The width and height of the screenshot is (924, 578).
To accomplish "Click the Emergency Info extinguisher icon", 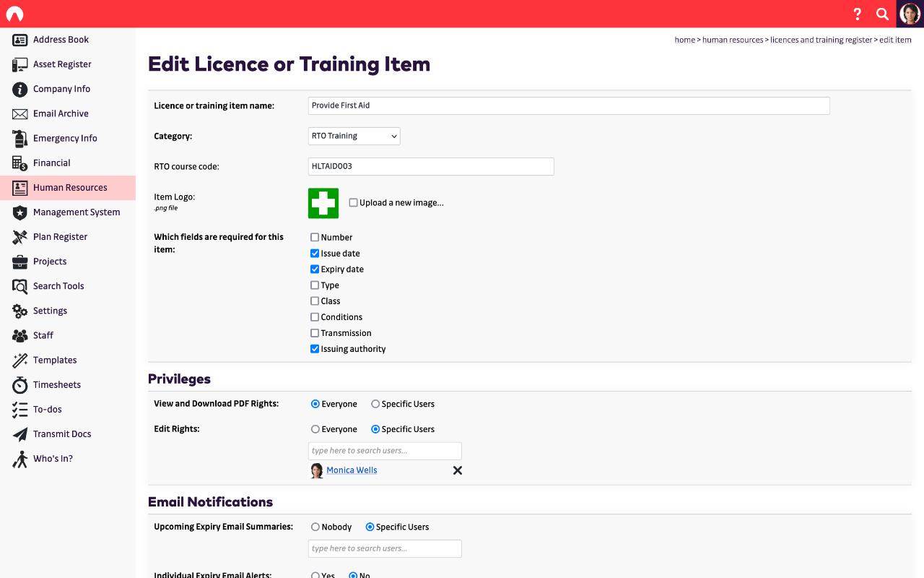I will tap(20, 138).
